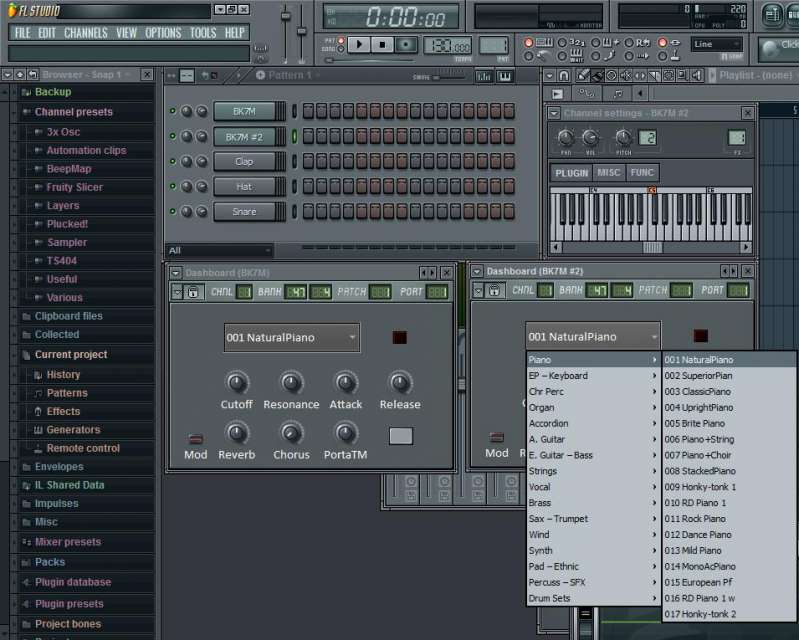Click the Stop button in transport
Screen dimensions: 799x640
[382, 45]
